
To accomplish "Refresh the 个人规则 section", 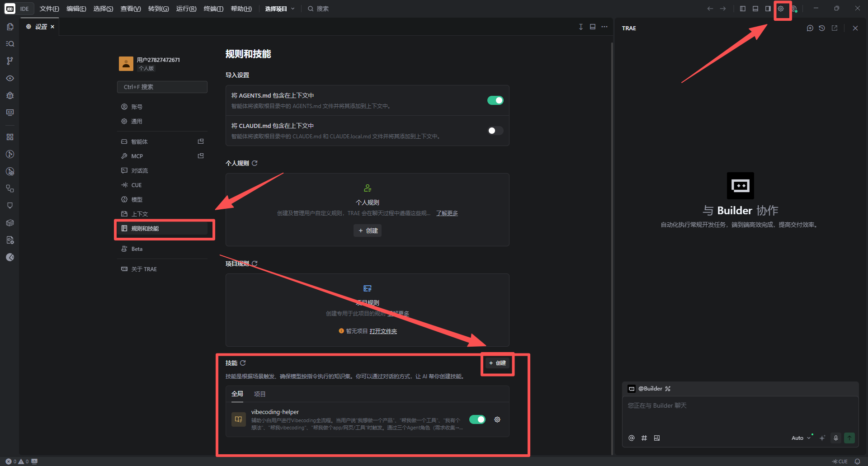I will click(x=255, y=163).
